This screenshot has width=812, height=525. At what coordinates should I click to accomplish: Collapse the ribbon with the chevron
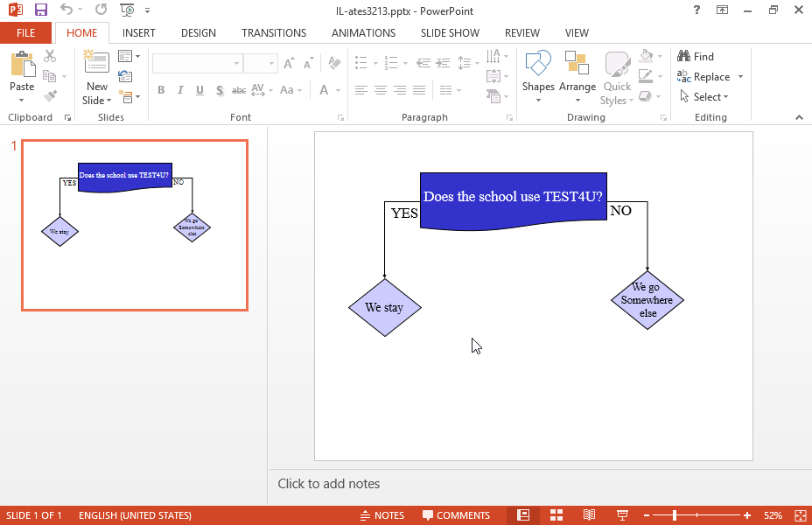799,117
